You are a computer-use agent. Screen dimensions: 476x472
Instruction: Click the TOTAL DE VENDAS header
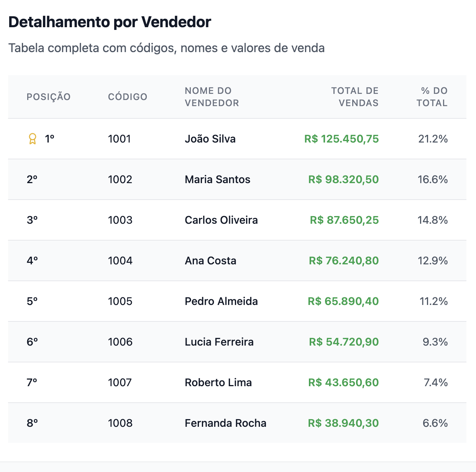pyautogui.click(x=355, y=97)
